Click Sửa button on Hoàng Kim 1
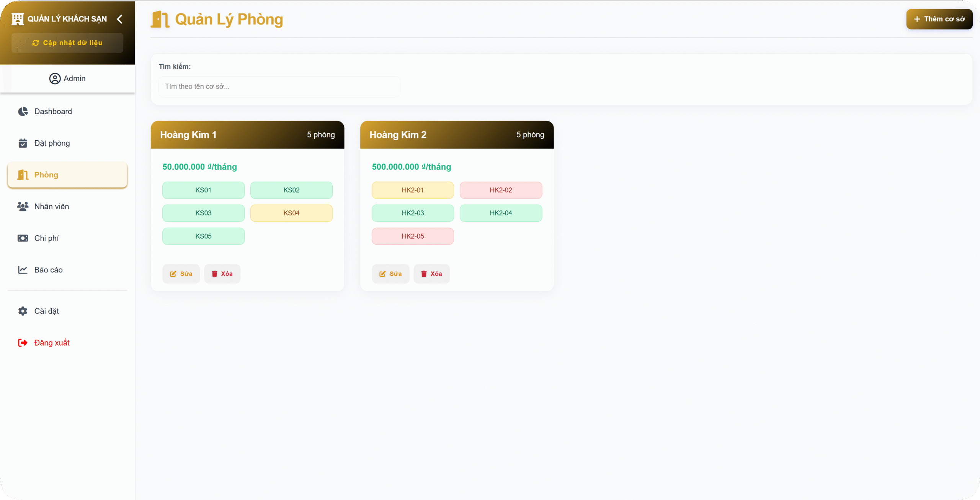Image resolution: width=980 pixels, height=500 pixels. (181, 274)
